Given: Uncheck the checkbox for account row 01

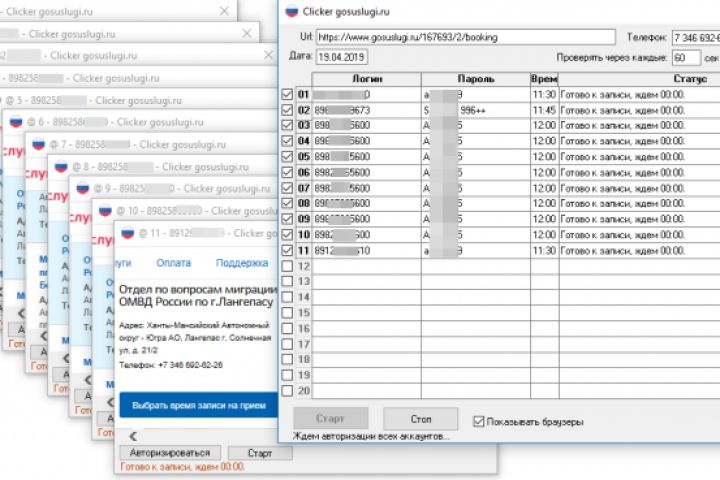Looking at the screenshot, I should click(x=287, y=95).
